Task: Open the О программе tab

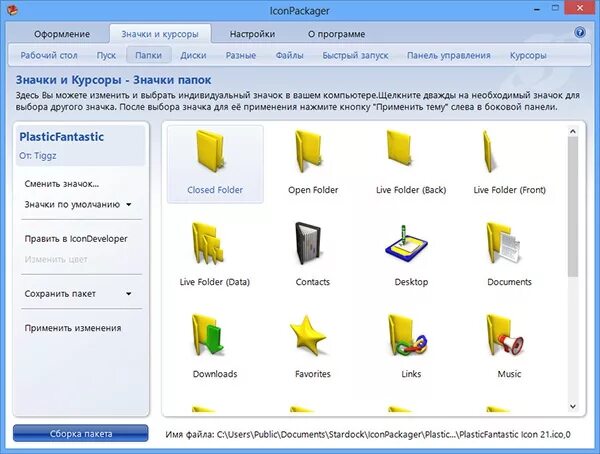Action: coord(336,34)
